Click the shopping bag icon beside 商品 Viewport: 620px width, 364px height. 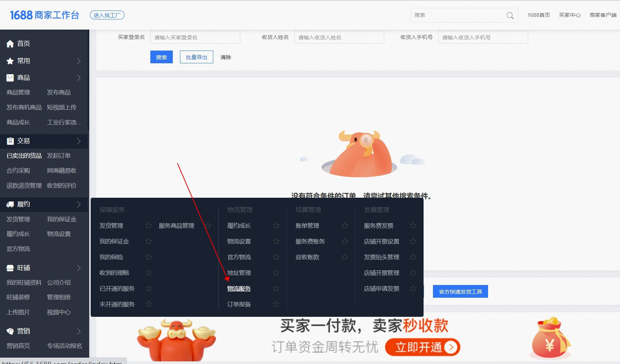(10, 78)
